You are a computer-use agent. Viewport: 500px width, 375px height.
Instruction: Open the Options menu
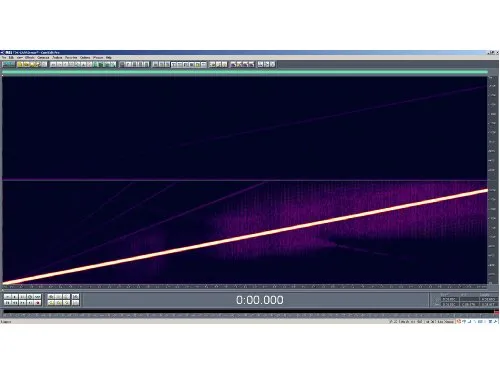tap(85, 58)
